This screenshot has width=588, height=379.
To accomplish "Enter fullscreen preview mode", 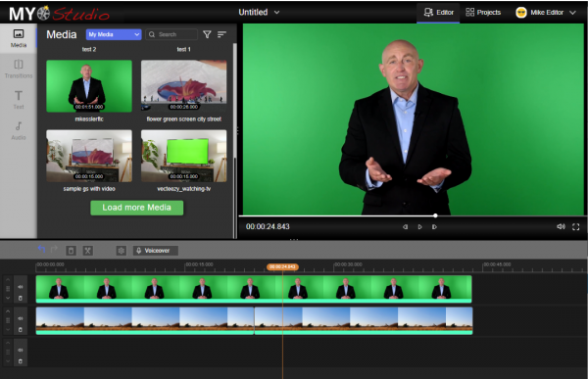I will click(575, 227).
